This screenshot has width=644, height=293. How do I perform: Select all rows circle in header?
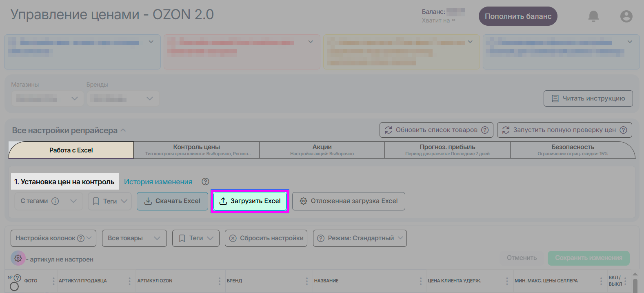point(14,286)
